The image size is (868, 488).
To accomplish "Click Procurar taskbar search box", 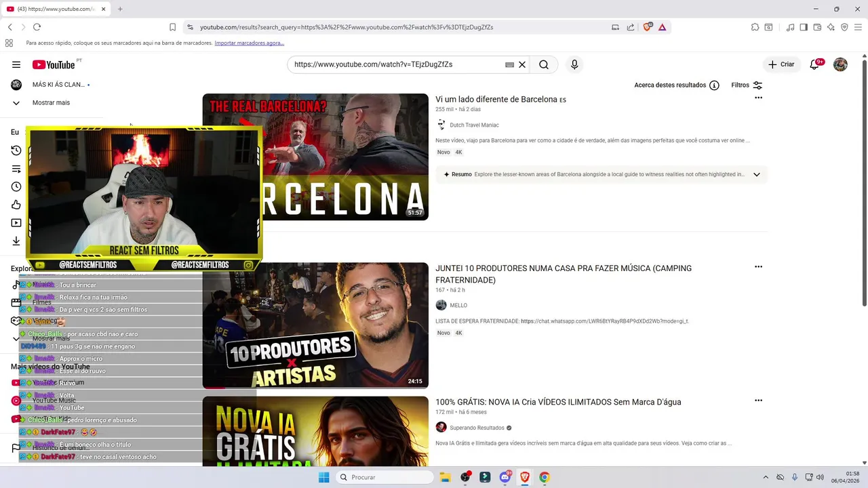I will [384, 477].
